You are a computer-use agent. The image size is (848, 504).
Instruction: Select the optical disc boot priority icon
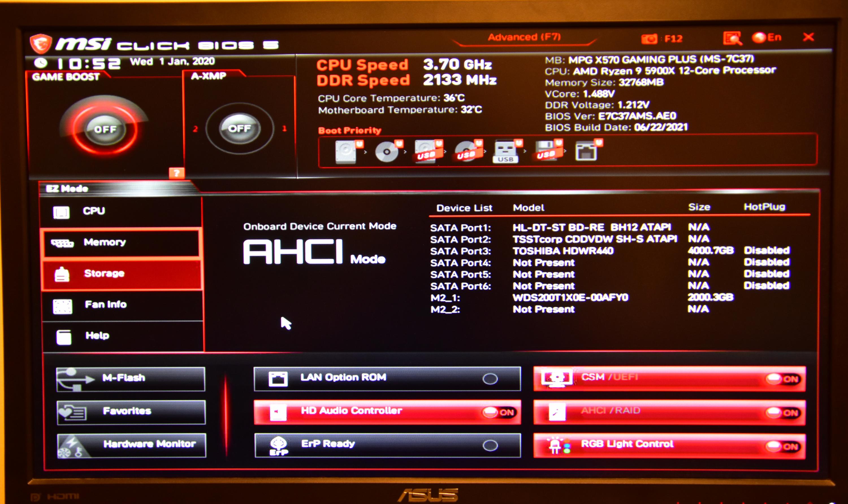click(387, 152)
